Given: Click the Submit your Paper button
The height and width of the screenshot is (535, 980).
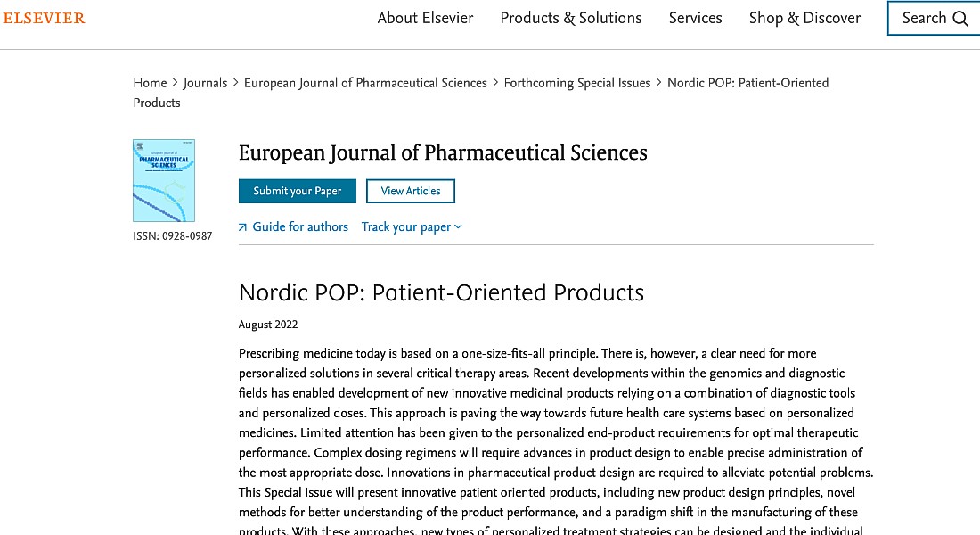Looking at the screenshot, I should pos(297,191).
